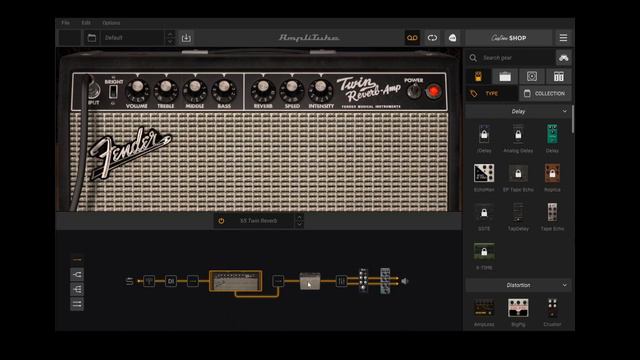Switch to the stomp pedals gear tab
This screenshot has width=640, height=360.
point(478,76)
